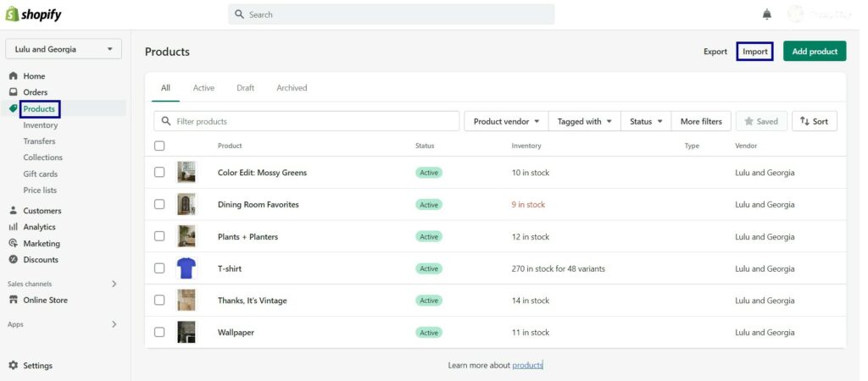Check the Thanks, It's Vintage row
Image resolution: width=868 pixels, height=381 pixels.
159,301
